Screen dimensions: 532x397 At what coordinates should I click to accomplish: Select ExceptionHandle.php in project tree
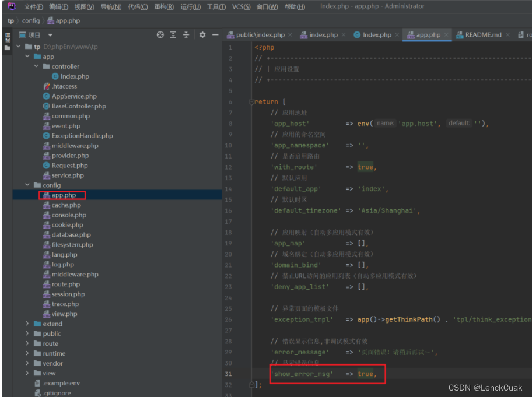point(78,136)
